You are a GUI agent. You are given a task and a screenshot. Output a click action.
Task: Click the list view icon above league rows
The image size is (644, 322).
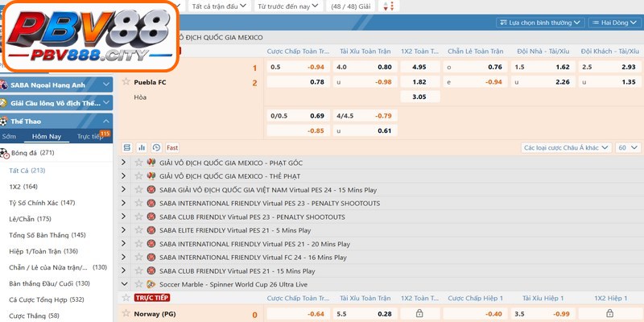click(x=127, y=147)
